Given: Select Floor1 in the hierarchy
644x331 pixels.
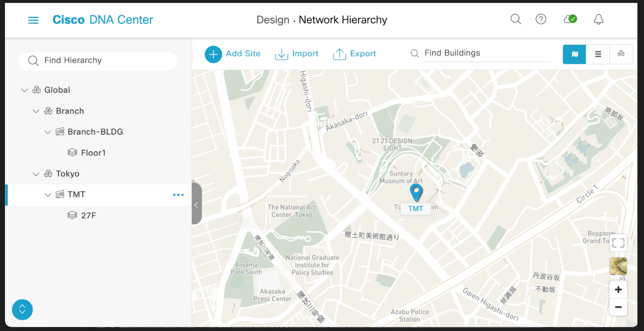Looking at the screenshot, I should tap(93, 153).
